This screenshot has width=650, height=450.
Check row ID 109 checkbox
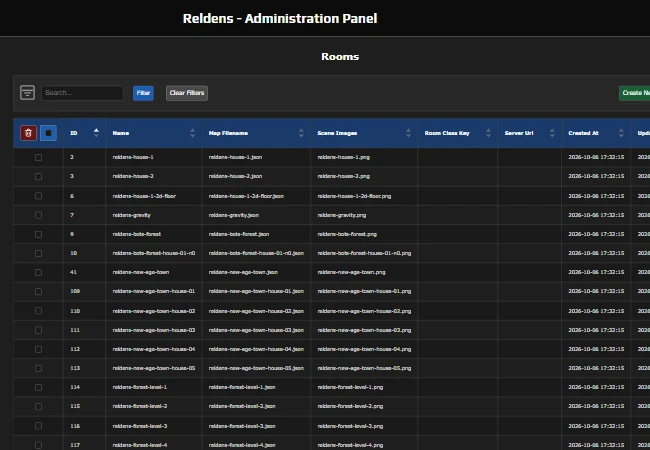point(39,291)
